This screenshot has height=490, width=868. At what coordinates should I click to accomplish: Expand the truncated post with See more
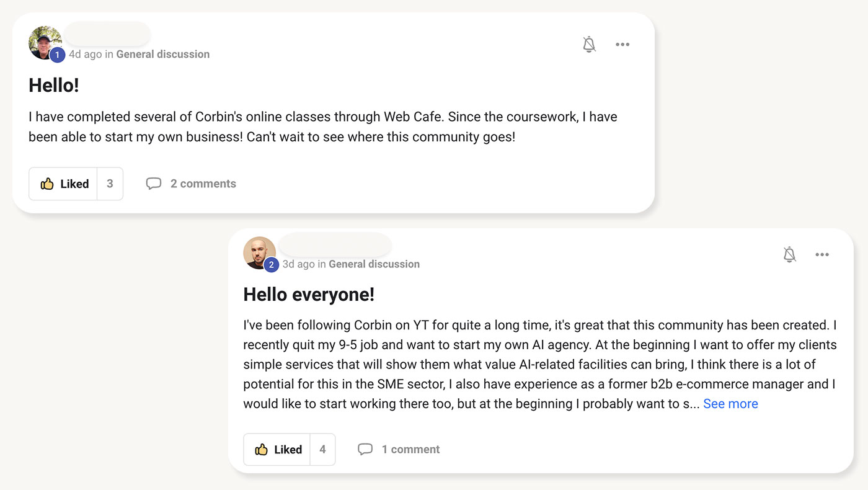tap(730, 403)
